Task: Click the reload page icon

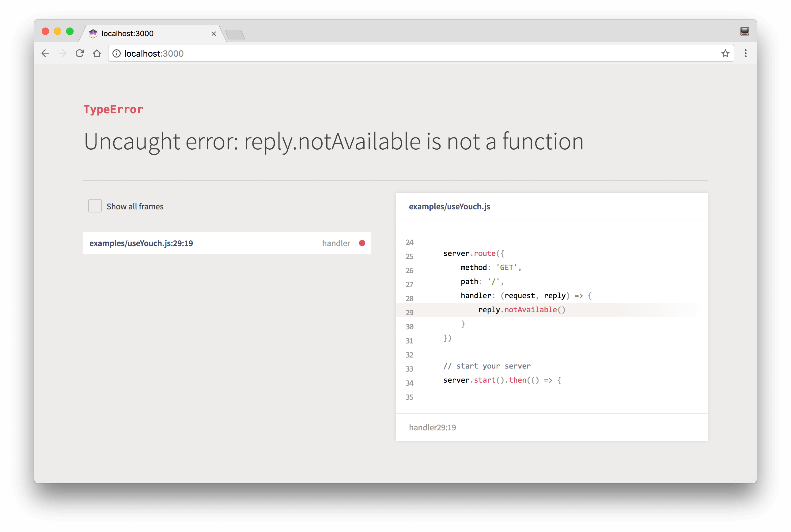Action: pos(79,54)
